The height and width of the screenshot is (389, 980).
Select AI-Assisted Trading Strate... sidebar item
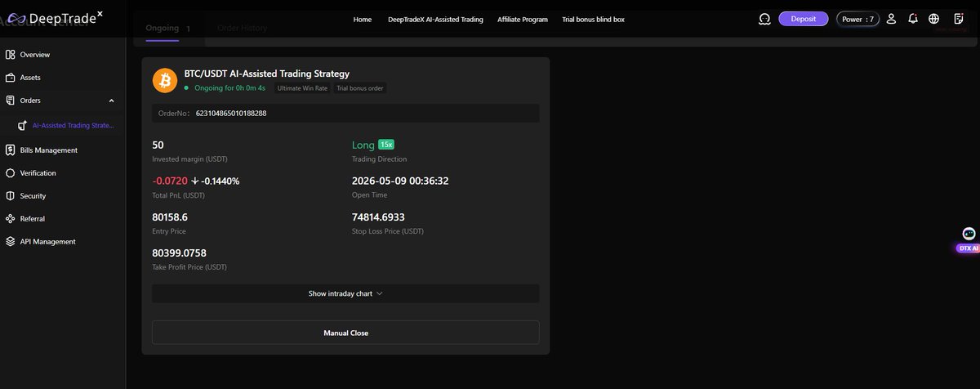[x=73, y=126]
